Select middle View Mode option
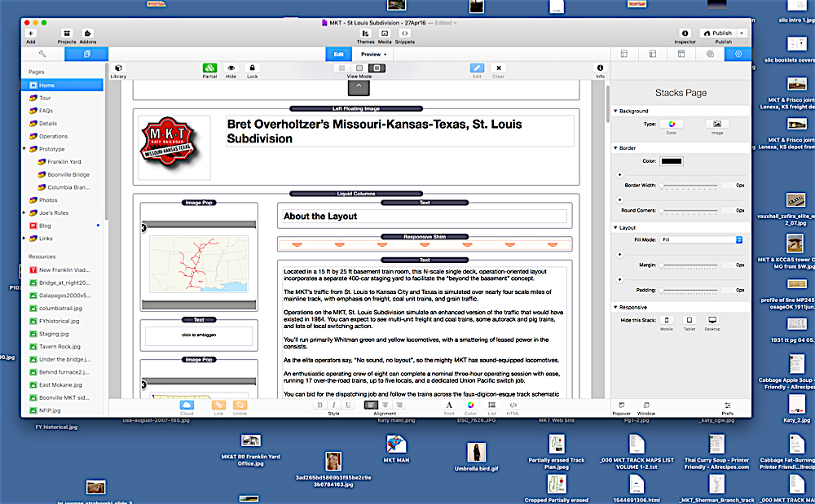The image size is (815, 504). click(359, 68)
